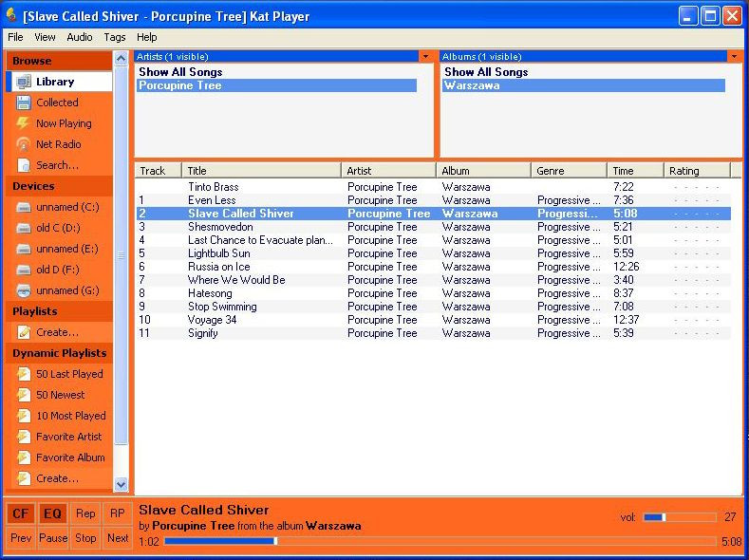Select the Lightbulb Sun song row
The height and width of the screenshot is (560, 749).
coord(433,253)
